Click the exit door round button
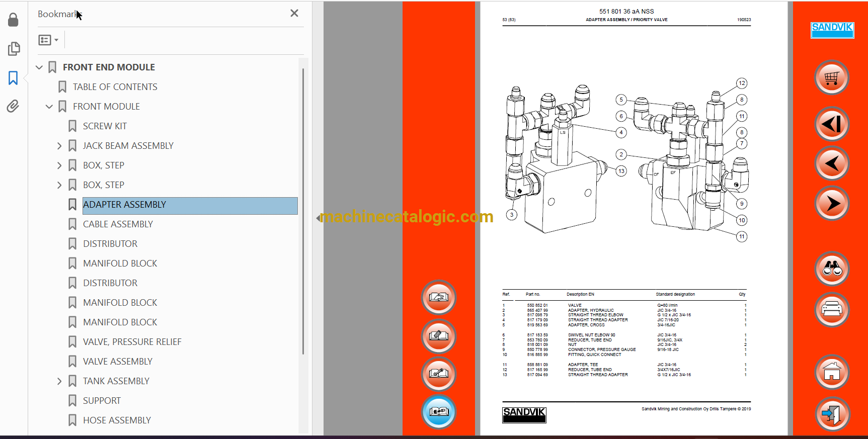Screen dimensions: 868x439 point(831,414)
